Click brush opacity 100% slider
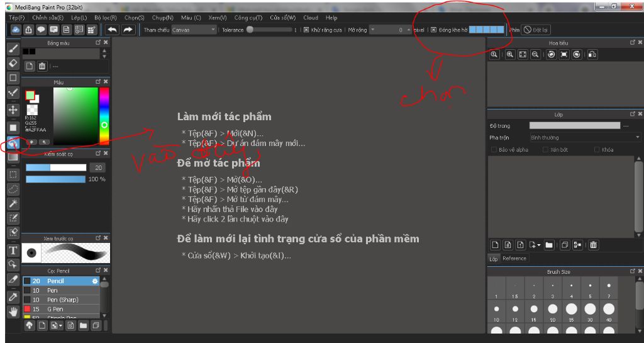The height and width of the screenshot is (343, 644). pos(55,179)
